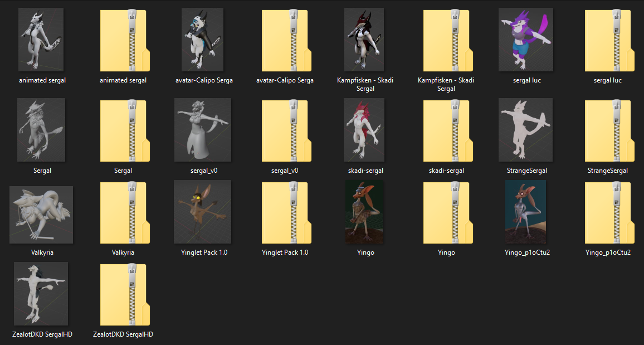Image resolution: width=644 pixels, height=345 pixels.
Task: Select the Kampfisken - Skadi Sergal image thumbnail
Action: click(x=364, y=40)
